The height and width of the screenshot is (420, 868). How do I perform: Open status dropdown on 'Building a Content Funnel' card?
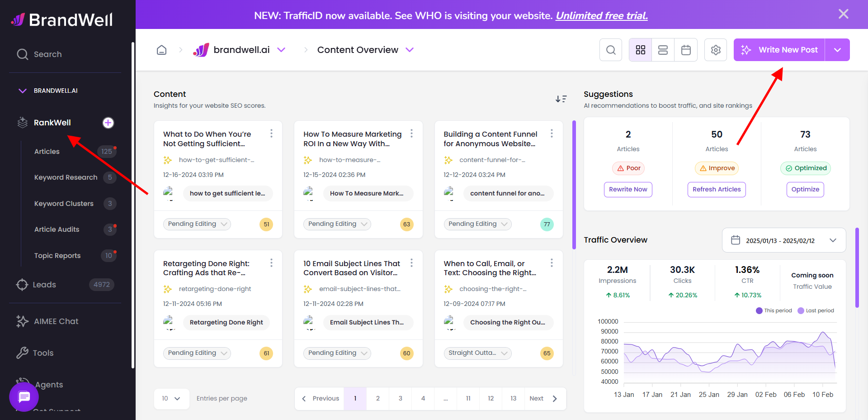[477, 224]
